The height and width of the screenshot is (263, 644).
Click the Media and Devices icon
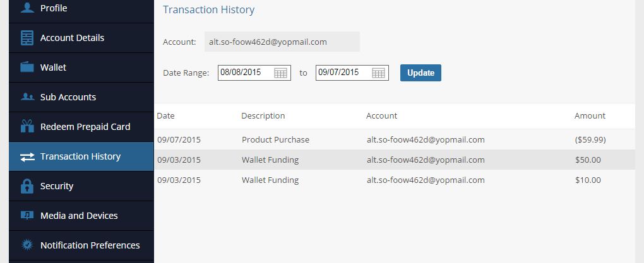coord(27,216)
